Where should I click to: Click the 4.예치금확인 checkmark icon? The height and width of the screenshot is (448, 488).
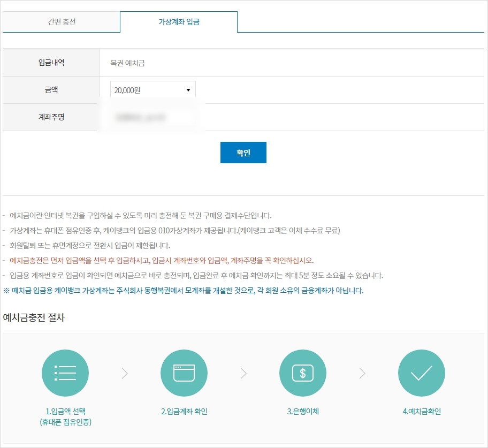[x=421, y=373]
